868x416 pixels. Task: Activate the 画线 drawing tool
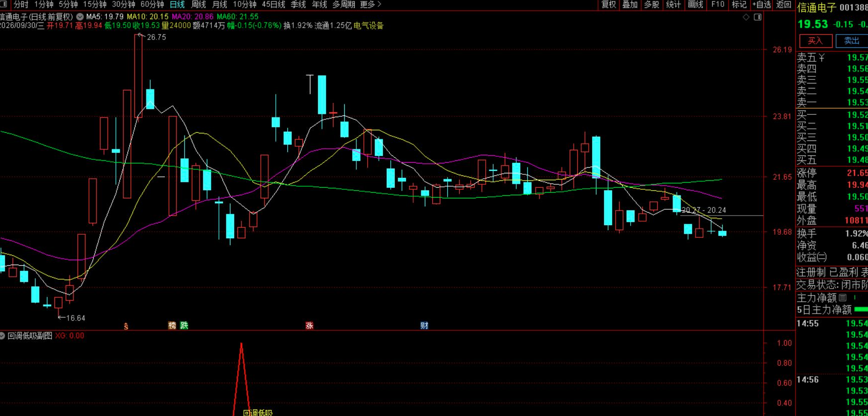point(696,4)
